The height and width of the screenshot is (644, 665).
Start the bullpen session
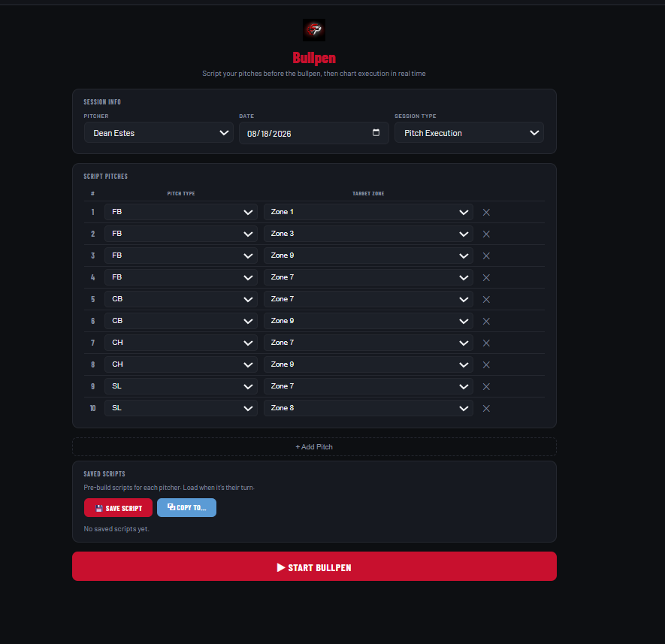(314, 567)
